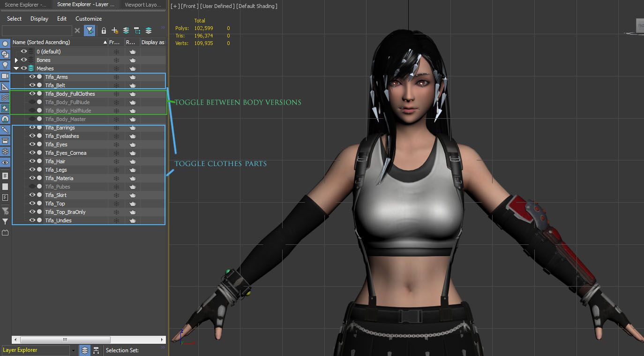The height and width of the screenshot is (356, 644).
Task: Select the Tifa_Top_BraOnly row
Action: click(89, 212)
